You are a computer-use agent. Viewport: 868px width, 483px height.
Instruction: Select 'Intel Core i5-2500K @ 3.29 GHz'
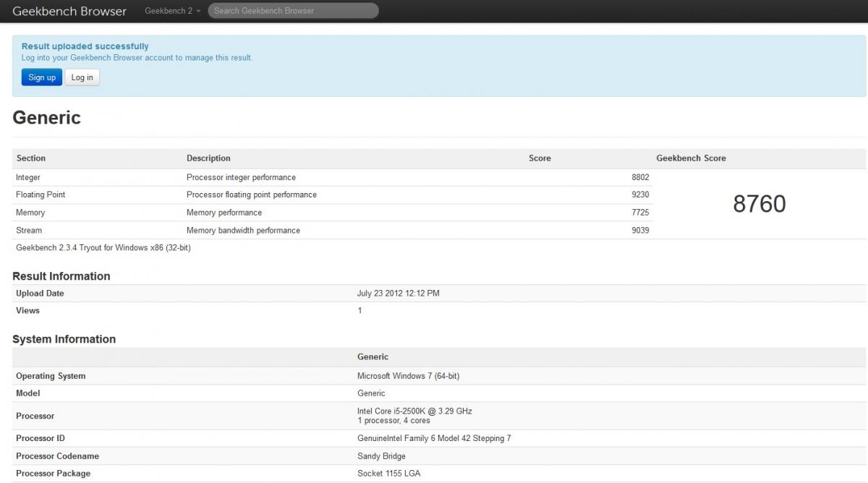(x=414, y=411)
